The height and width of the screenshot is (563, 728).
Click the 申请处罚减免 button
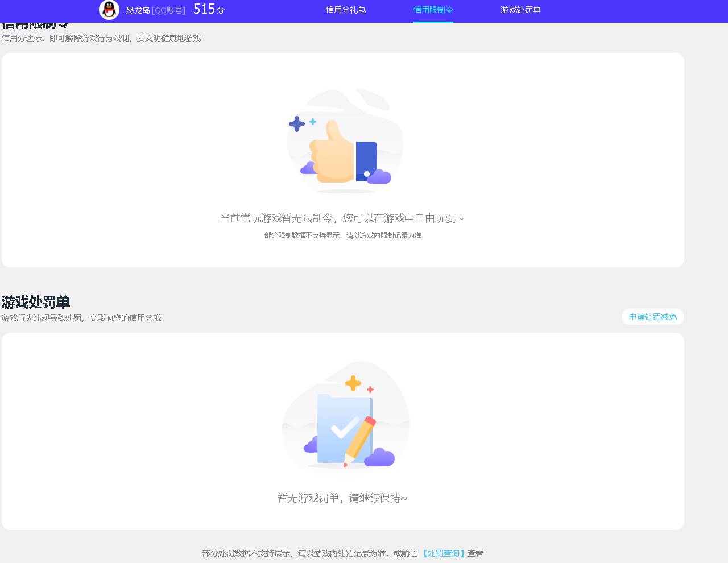coord(652,317)
